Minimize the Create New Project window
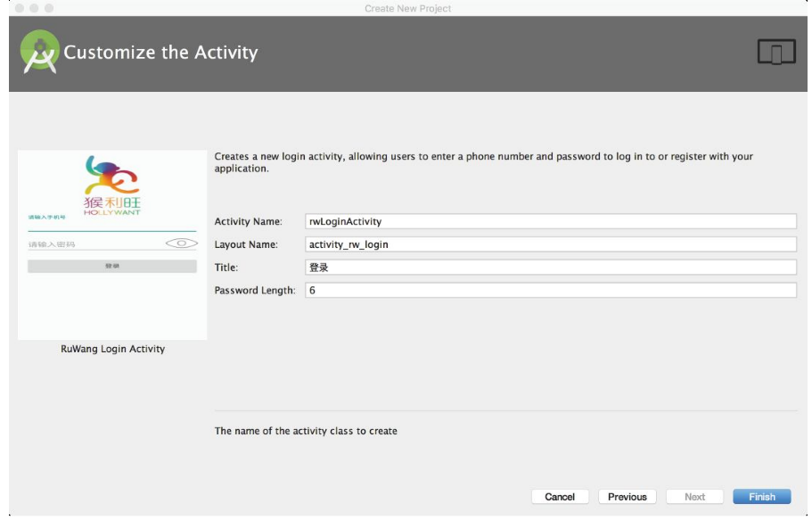Screen dimensions: 812x520 (34, 8)
